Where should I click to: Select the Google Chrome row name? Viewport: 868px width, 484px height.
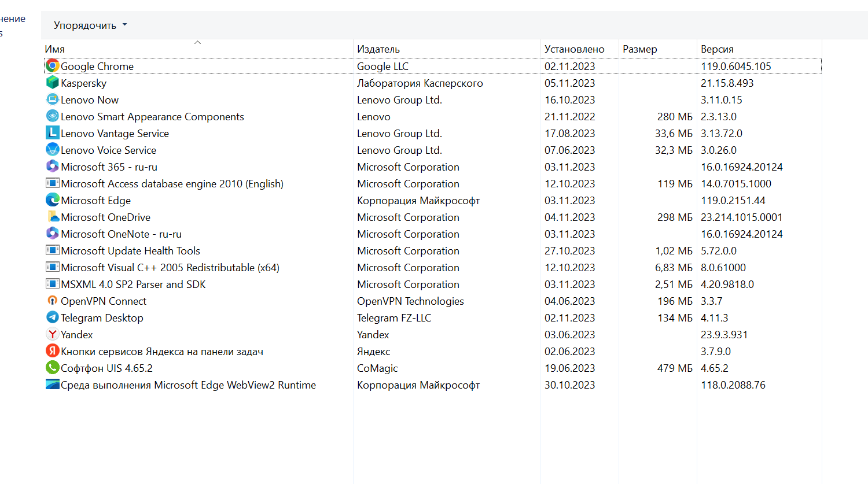[x=97, y=66]
